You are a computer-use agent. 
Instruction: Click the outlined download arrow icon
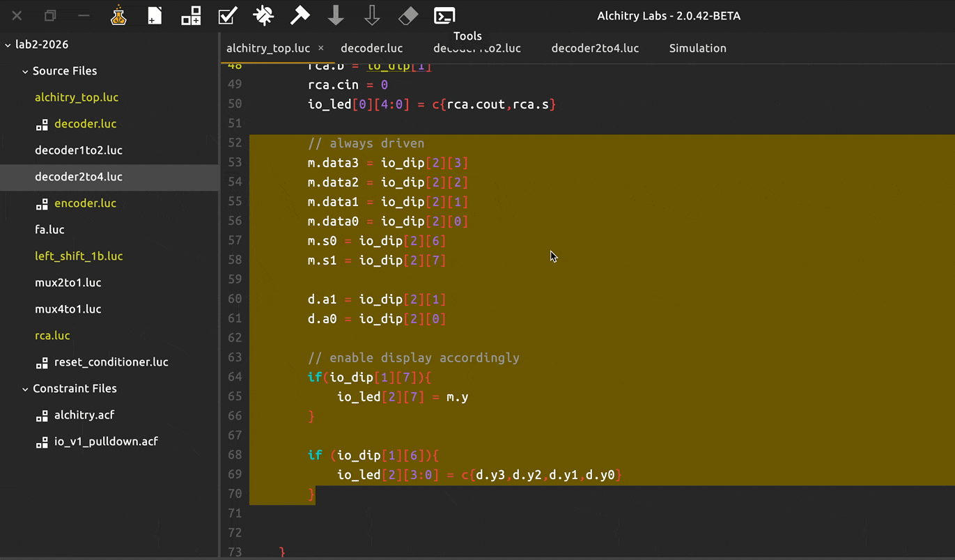tap(372, 16)
